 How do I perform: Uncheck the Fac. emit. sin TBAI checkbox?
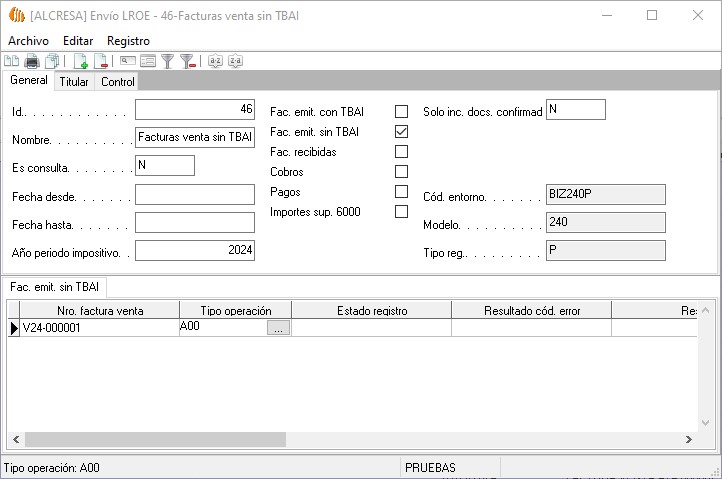pos(401,131)
